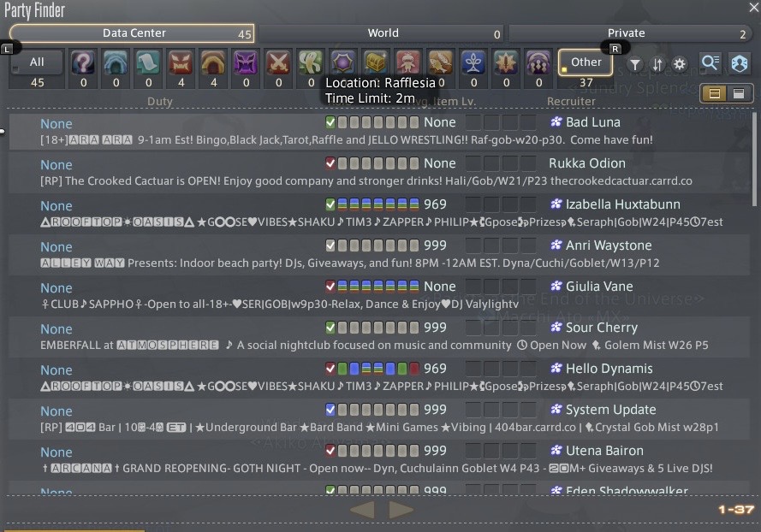This screenshot has height=532, width=761.
Task: Open the Crooked Cactuar listing description
Action: 366,180
